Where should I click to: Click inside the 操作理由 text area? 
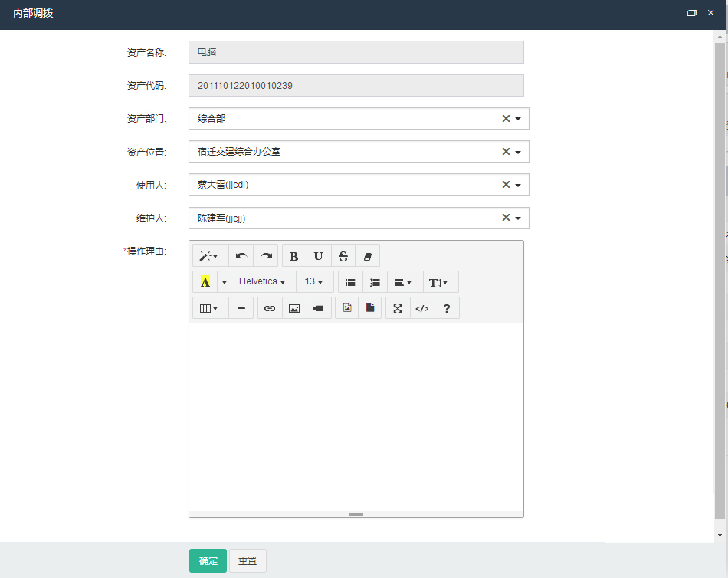tap(356, 414)
